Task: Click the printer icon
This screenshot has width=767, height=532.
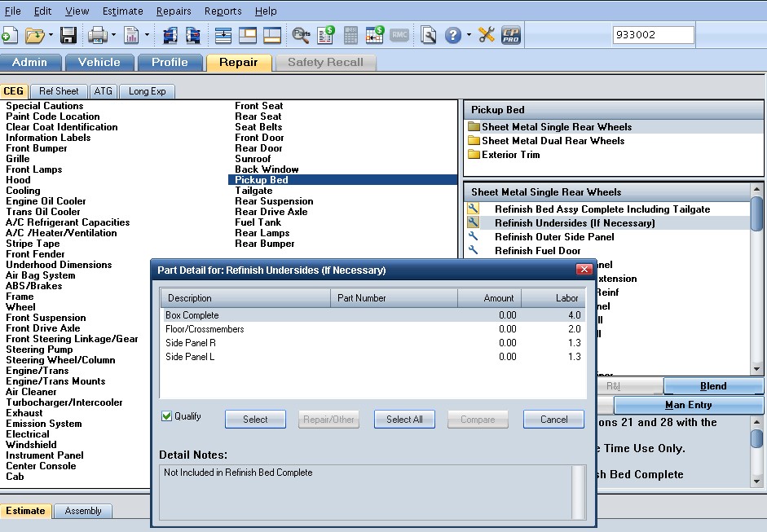Action: (x=97, y=35)
